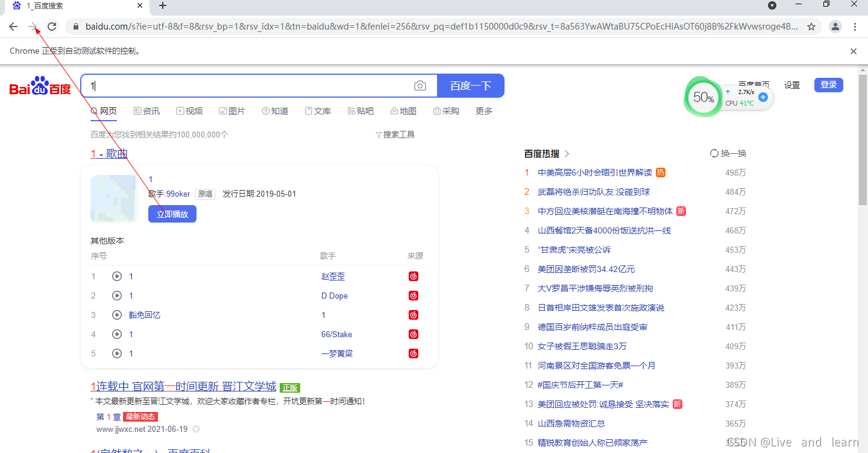Open hot topic 山西急需物资汇总
Image resolution: width=868 pixels, height=453 pixels.
click(571, 423)
